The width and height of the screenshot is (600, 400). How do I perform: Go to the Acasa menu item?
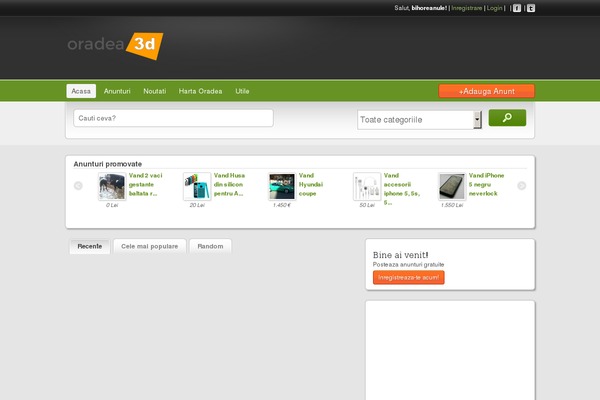81,91
